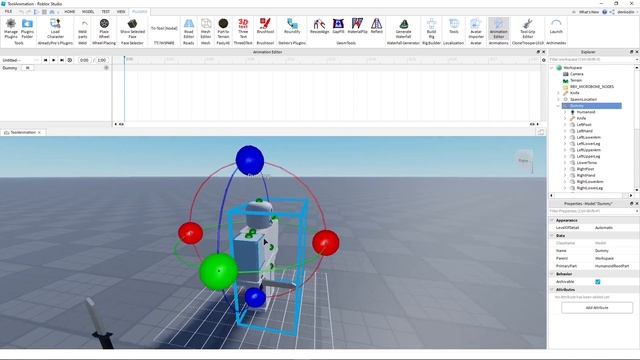Click Generate Waterfall plugin
This screenshot has width=640, height=360.
pyautogui.click(x=403, y=28)
